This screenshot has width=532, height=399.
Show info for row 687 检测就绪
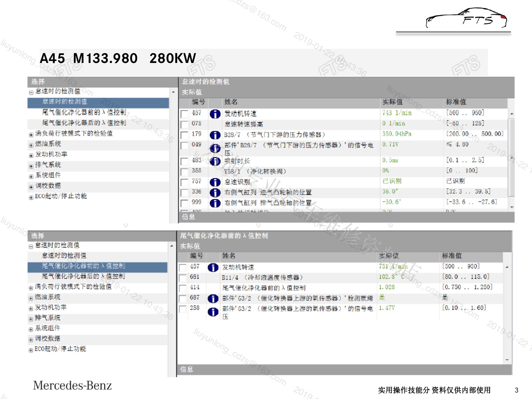213,299
